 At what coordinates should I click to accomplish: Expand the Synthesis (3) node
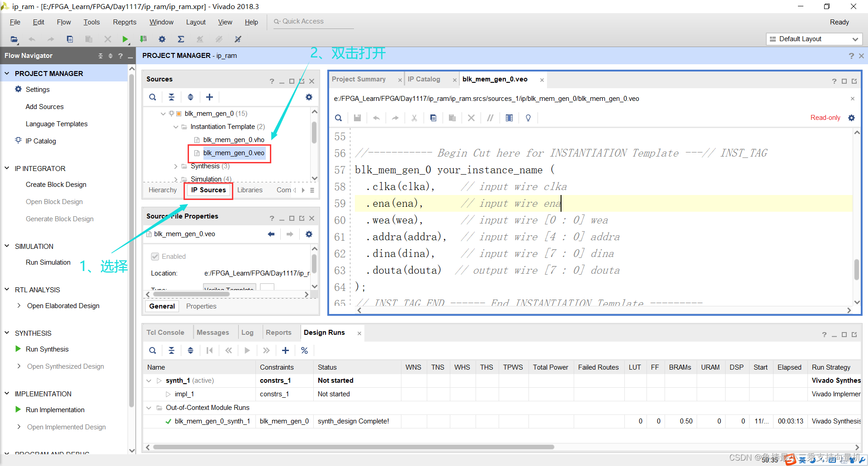pos(176,166)
